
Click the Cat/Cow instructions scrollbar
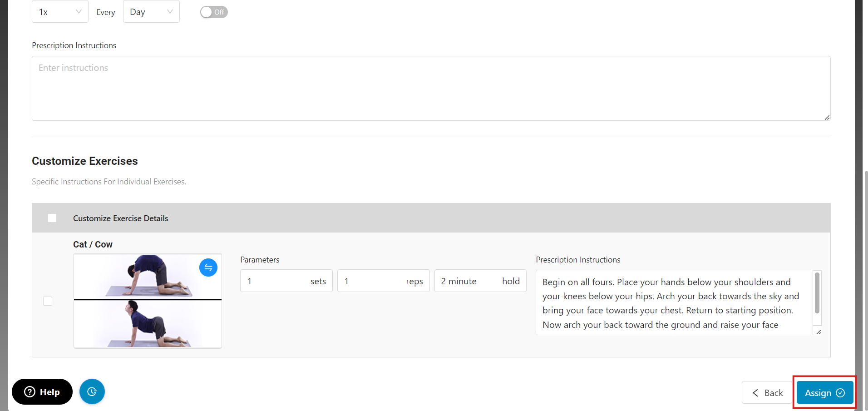(x=817, y=293)
